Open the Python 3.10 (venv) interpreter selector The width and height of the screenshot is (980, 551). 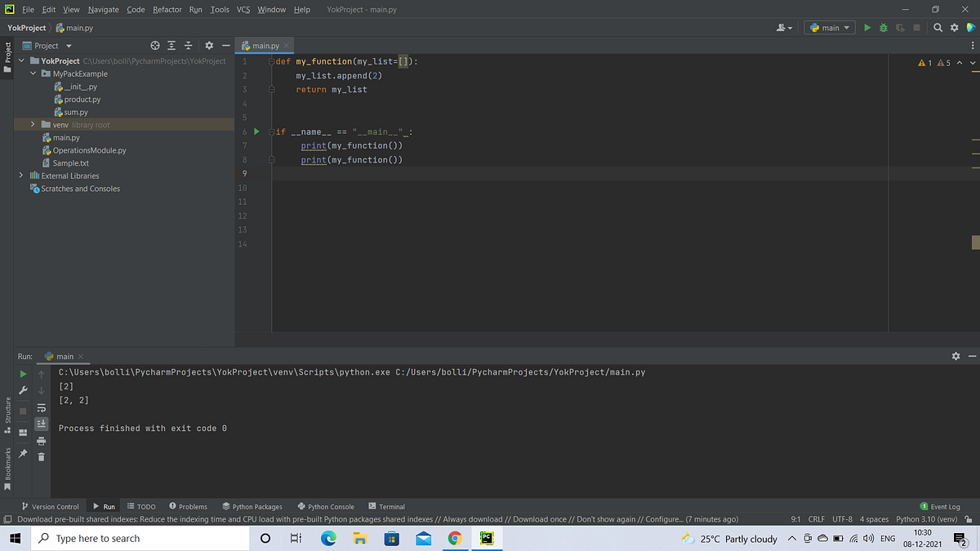[x=927, y=518]
